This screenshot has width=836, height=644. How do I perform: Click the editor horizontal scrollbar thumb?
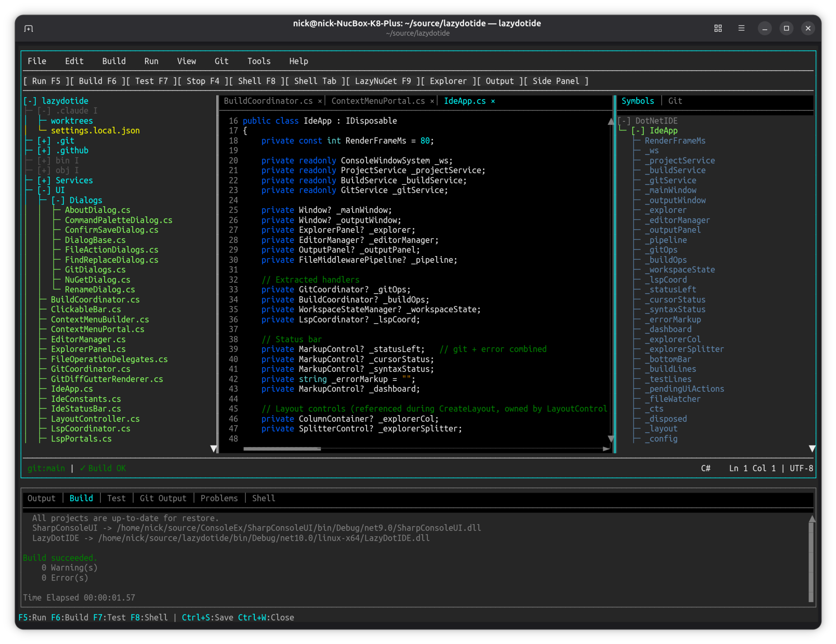tap(282, 449)
